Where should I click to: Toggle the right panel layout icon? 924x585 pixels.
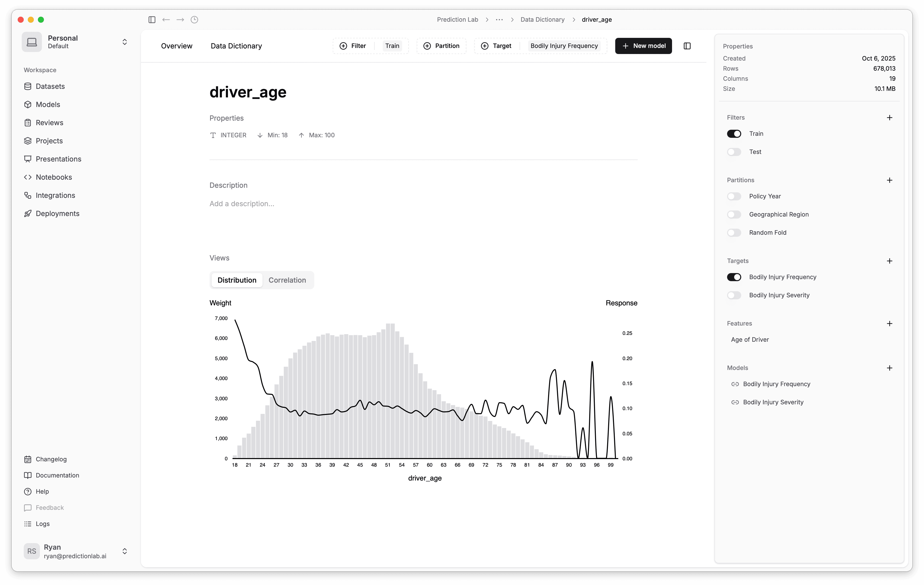click(x=687, y=46)
